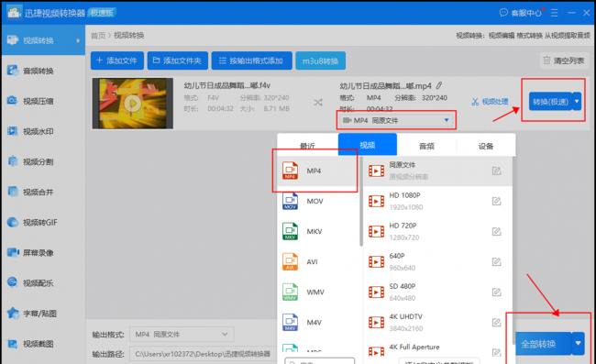Choose the 同原文件 resolution preset
Image resolution: width=596 pixels, height=364 pixels.
pyautogui.click(x=438, y=171)
